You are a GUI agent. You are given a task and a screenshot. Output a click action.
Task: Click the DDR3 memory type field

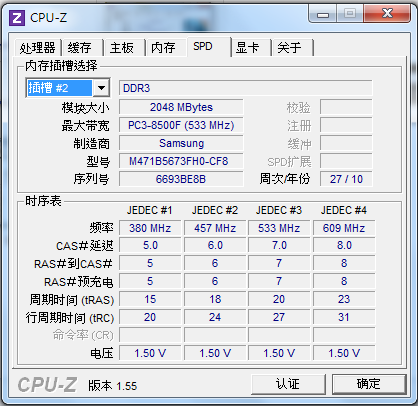[x=246, y=88]
